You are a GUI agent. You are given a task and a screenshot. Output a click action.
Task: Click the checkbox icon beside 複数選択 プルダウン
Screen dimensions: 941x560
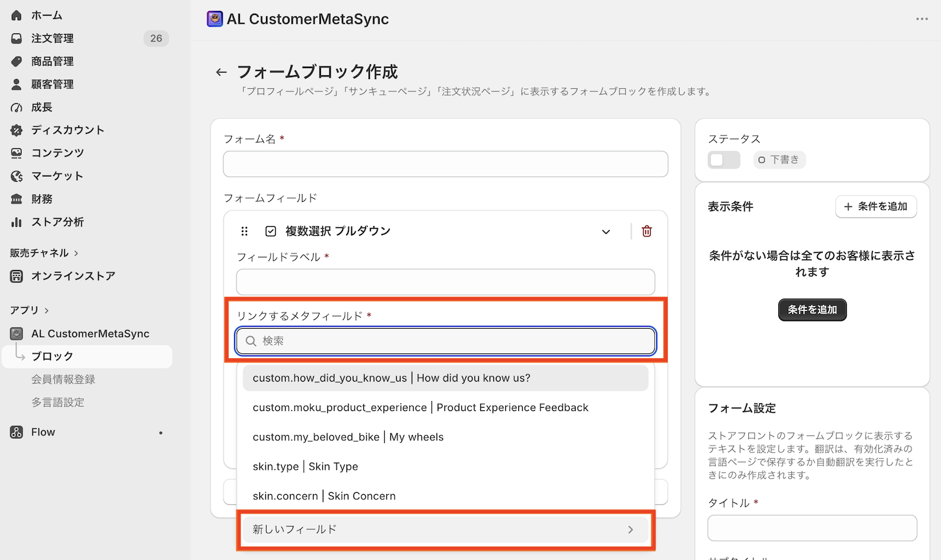271,231
